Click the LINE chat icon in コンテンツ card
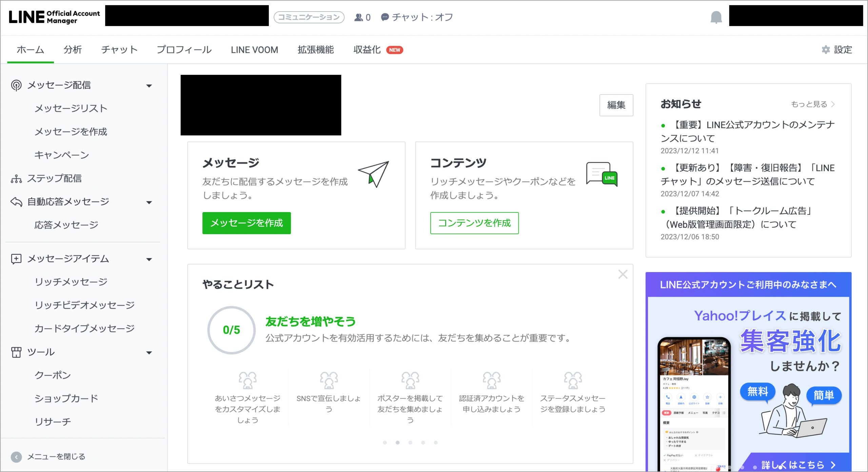 (602, 174)
